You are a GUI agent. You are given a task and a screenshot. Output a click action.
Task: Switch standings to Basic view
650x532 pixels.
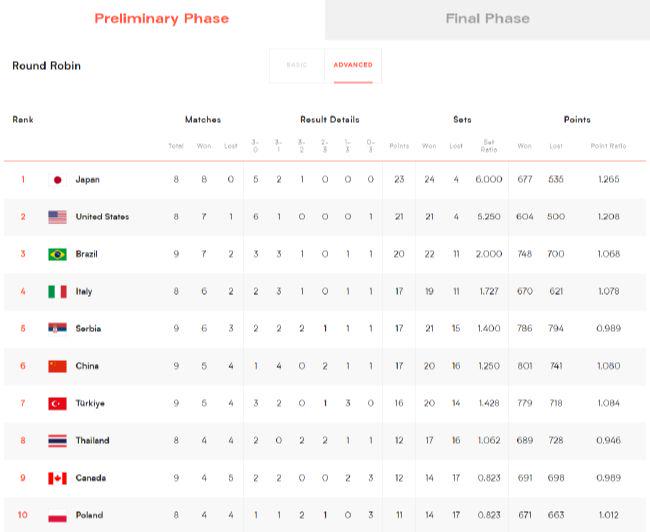click(x=297, y=65)
